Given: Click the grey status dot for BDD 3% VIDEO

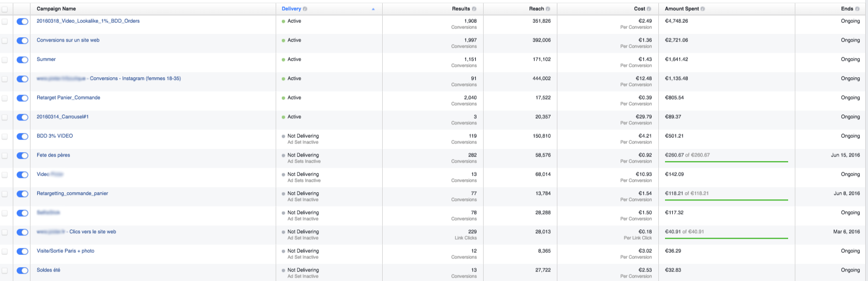Looking at the screenshot, I should (x=283, y=136).
